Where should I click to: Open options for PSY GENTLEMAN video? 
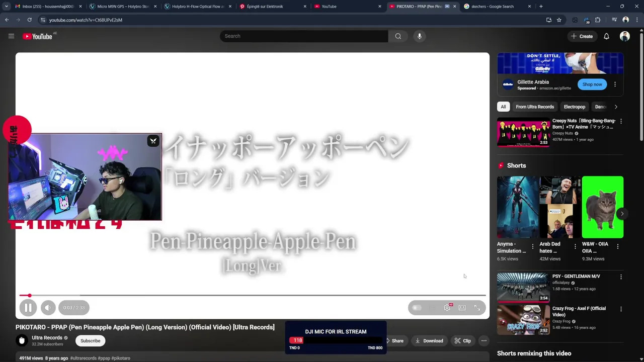[621, 277]
